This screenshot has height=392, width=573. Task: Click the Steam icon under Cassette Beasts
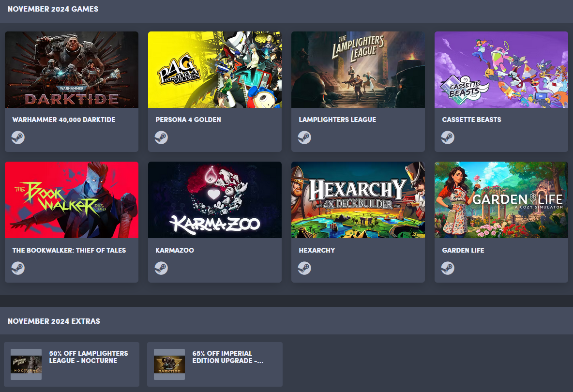pos(448,137)
